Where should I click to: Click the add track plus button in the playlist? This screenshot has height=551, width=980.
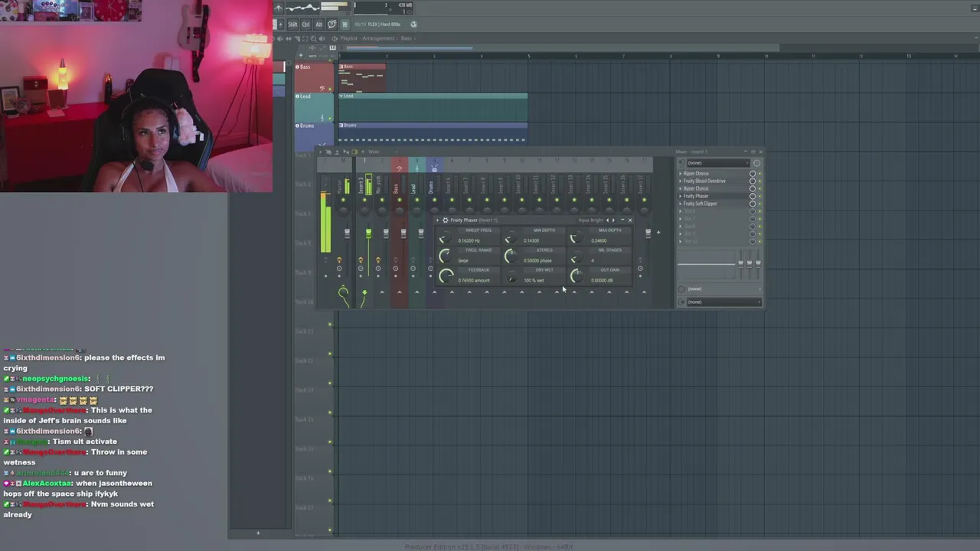click(301, 55)
